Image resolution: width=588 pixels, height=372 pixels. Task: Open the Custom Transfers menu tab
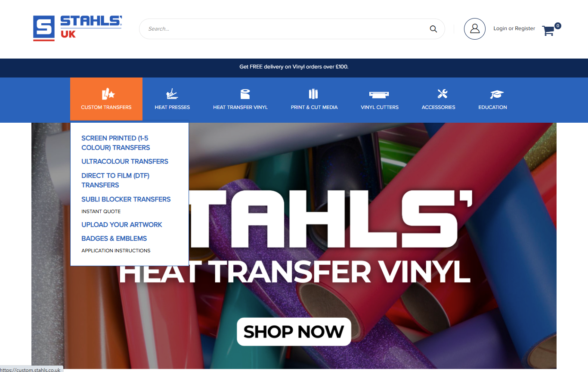coord(106,99)
